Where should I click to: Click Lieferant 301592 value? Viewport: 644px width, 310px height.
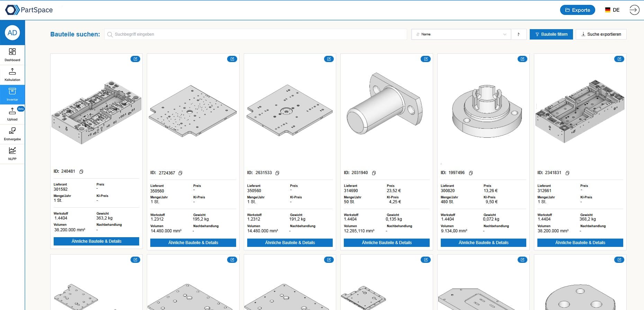pyautogui.click(x=61, y=189)
